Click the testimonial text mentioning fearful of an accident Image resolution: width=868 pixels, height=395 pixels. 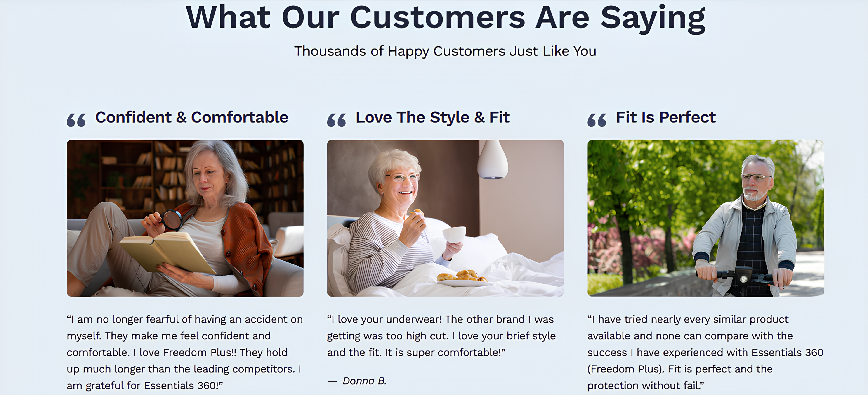[185, 352]
